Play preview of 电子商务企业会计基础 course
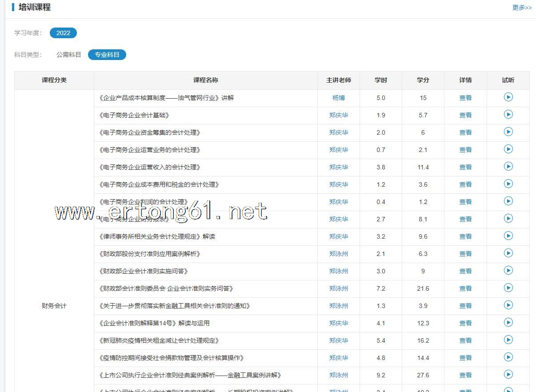Image resolution: width=536 pixels, height=392 pixels. click(508, 114)
